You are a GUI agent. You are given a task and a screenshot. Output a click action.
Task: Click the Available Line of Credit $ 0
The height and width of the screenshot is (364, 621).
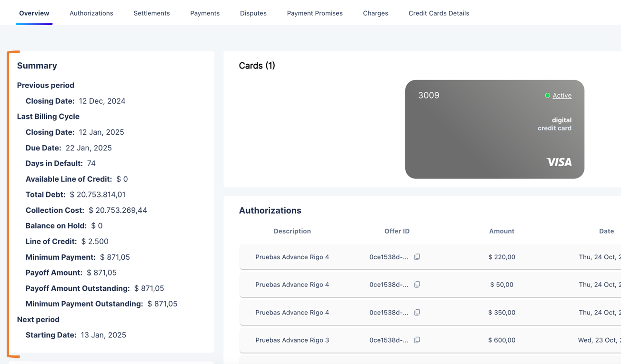pos(122,179)
